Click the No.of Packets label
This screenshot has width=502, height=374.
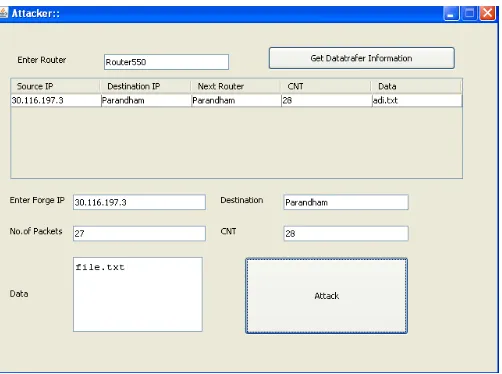36,231
